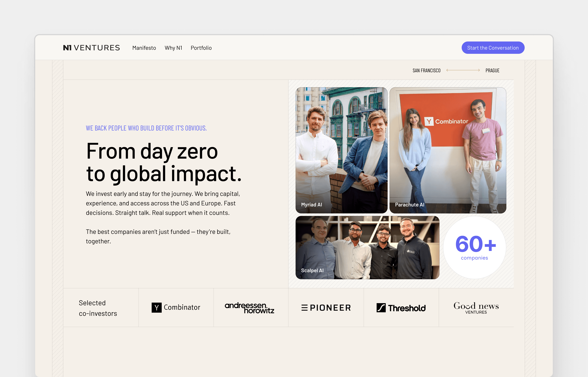Go to the Portfolio section
The height and width of the screenshot is (377, 588).
pyautogui.click(x=201, y=48)
